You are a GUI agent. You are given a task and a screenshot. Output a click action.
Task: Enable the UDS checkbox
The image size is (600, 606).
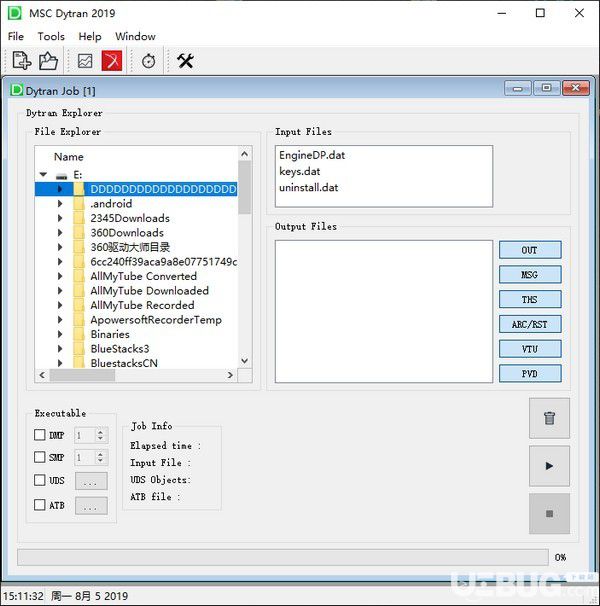pyautogui.click(x=39, y=480)
